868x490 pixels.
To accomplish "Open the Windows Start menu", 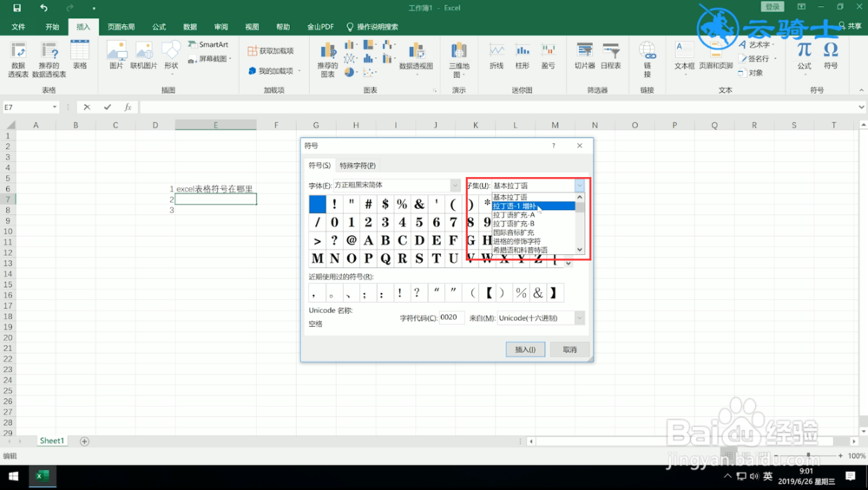I will pos(13,476).
